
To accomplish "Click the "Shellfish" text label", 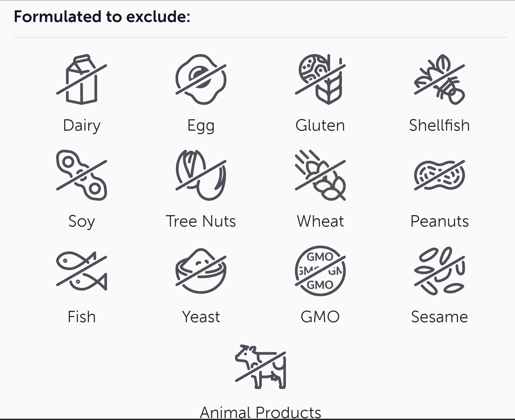I will pos(439,125).
